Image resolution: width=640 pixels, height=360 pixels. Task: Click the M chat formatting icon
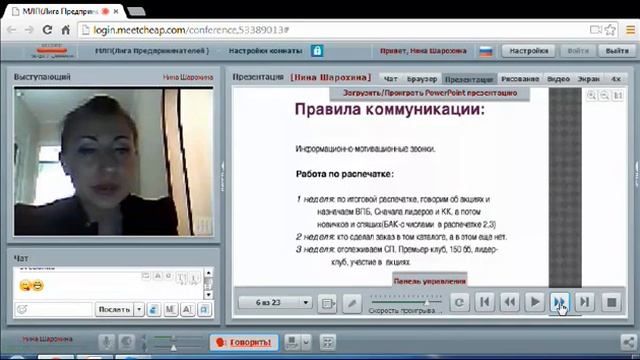pos(170,310)
